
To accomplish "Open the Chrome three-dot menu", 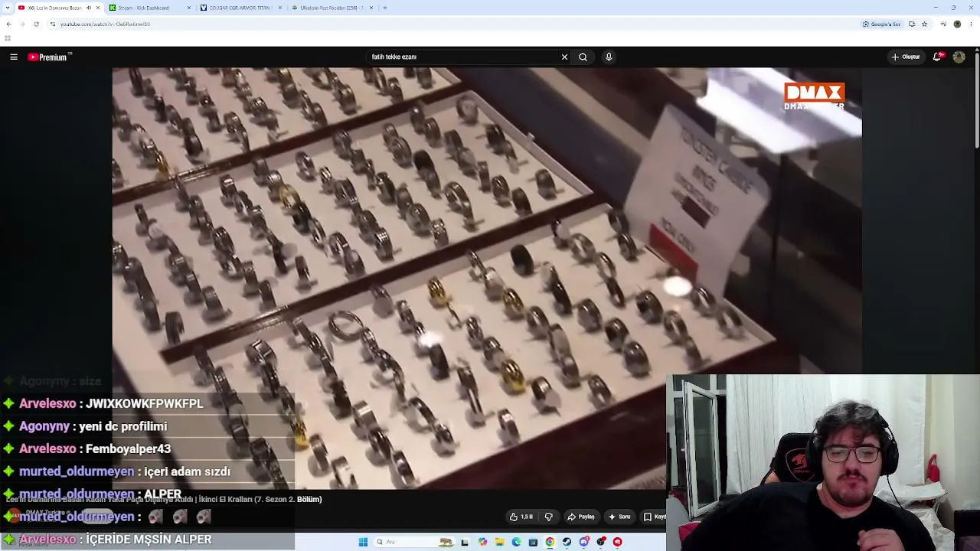I will 972,24.
